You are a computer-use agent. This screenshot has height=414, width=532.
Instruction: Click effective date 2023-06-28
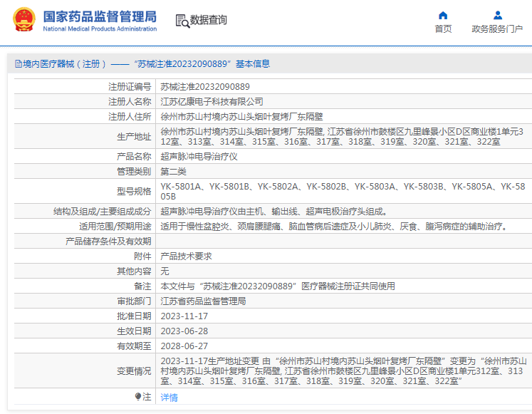184,331
